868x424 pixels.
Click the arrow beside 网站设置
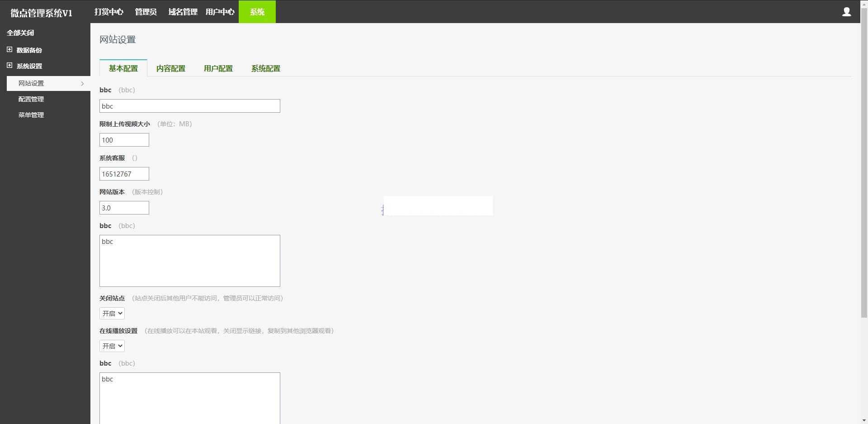click(82, 83)
